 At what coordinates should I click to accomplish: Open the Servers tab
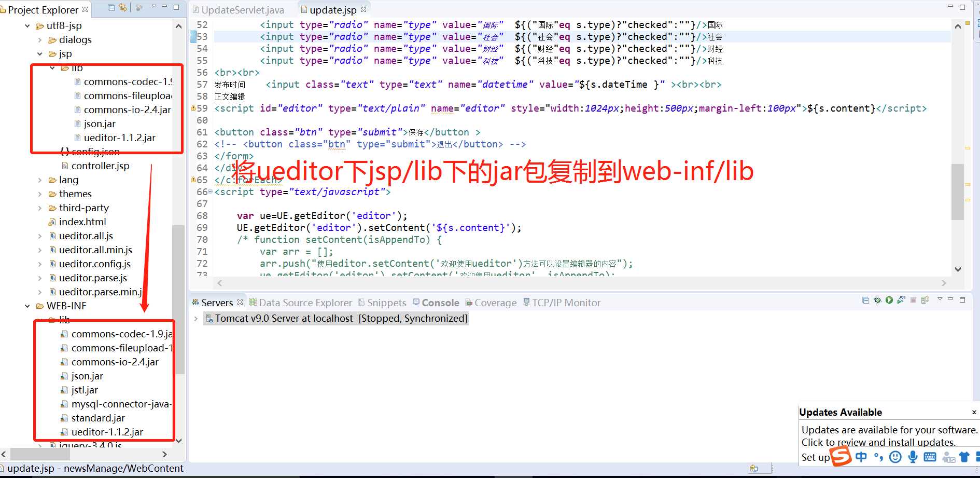pos(217,303)
